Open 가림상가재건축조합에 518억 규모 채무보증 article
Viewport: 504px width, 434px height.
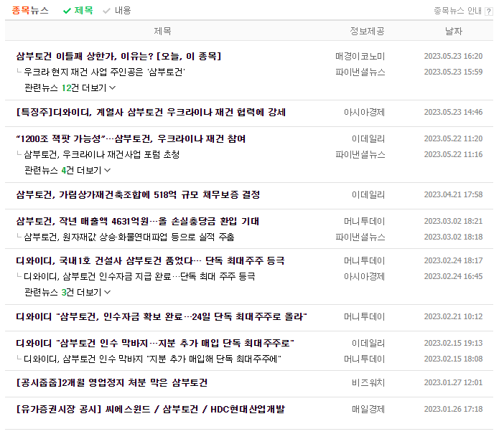pos(139,194)
